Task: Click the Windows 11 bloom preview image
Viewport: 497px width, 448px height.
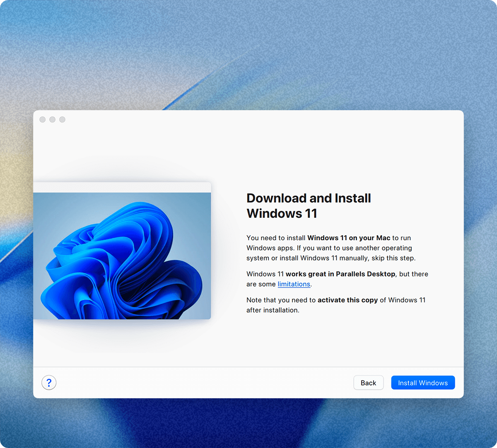Action: click(122, 255)
